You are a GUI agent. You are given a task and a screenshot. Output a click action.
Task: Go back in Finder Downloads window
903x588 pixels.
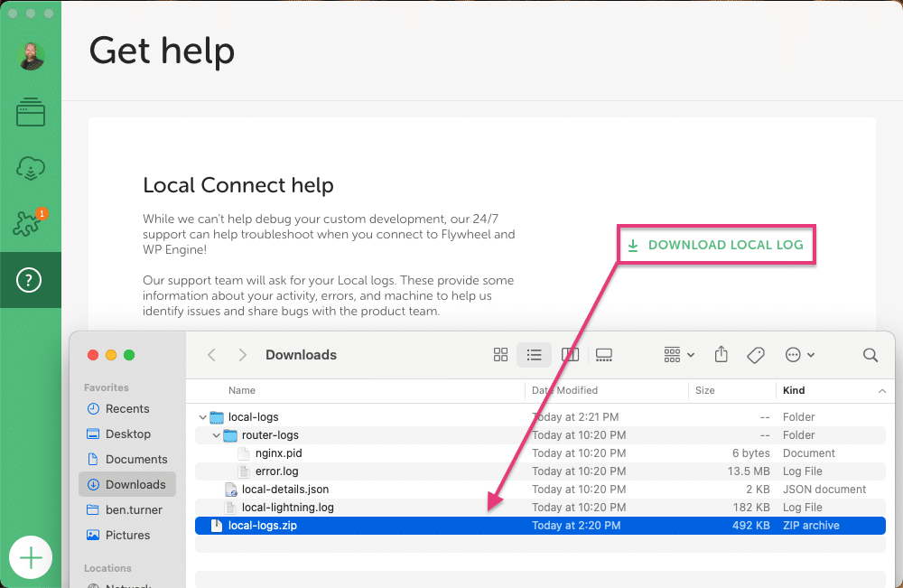pyautogui.click(x=212, y=355)
